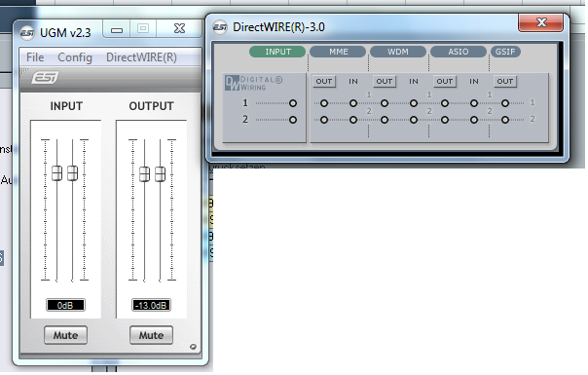Click the ESI icon in the UGM title bar
Viewport: 588px width, 375px height.
click(27, 33)
